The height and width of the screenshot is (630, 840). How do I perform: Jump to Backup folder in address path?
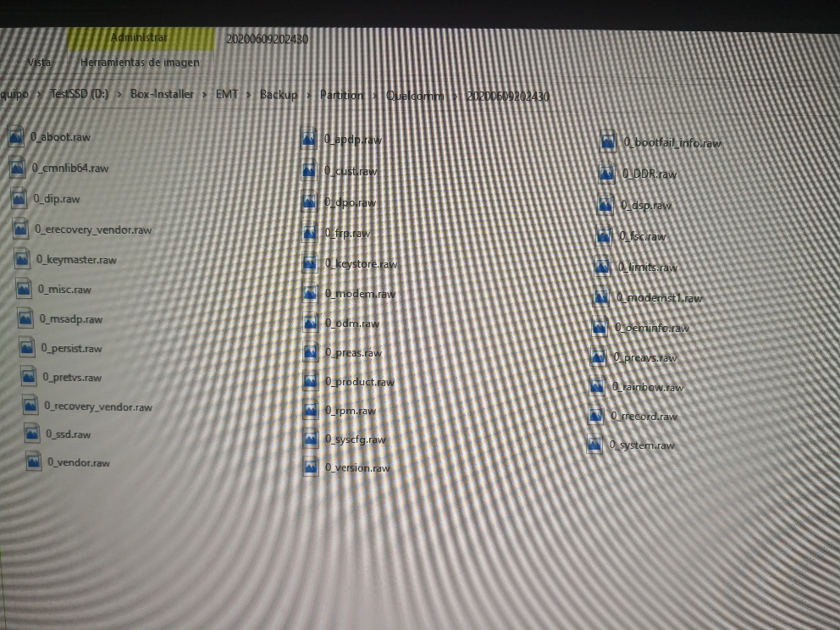coord(279,94)
